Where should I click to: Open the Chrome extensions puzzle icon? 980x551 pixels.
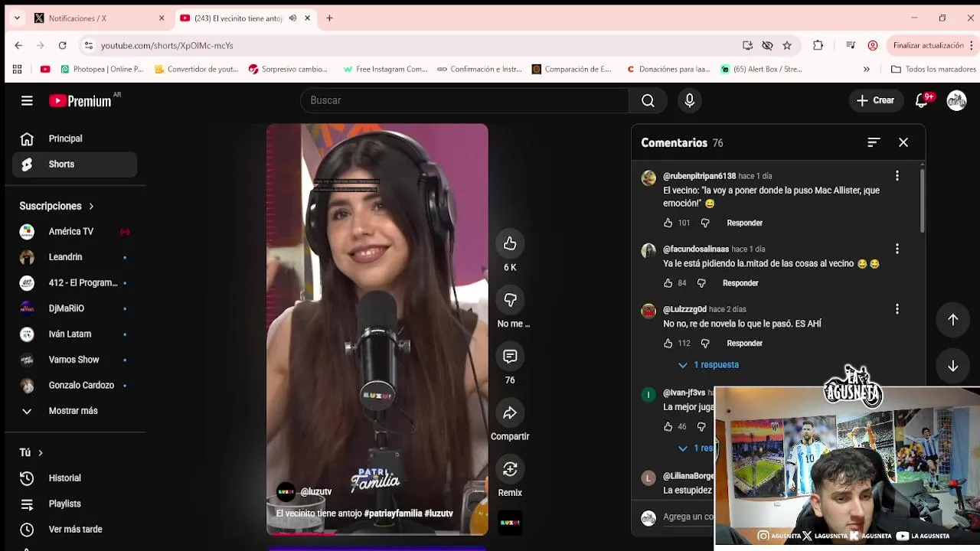(x=818, y=45)
